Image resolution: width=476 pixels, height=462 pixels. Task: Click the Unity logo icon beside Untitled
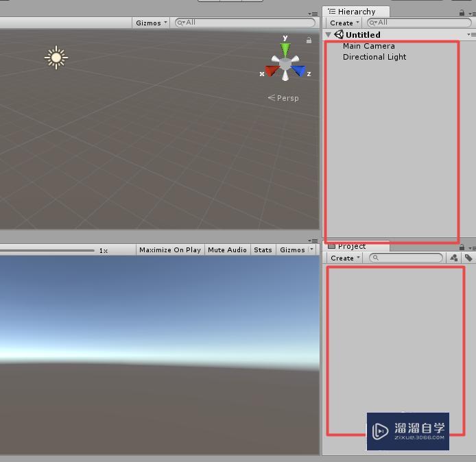(339, 34)
